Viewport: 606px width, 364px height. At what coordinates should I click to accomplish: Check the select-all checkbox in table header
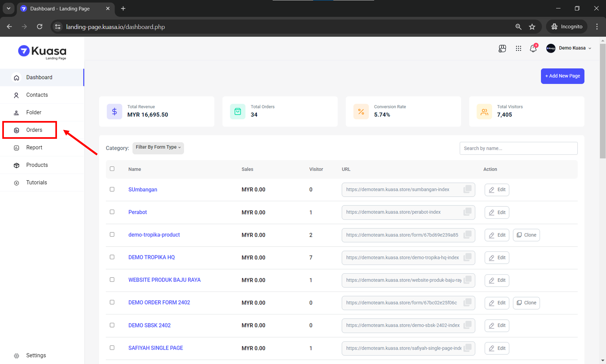112,169
